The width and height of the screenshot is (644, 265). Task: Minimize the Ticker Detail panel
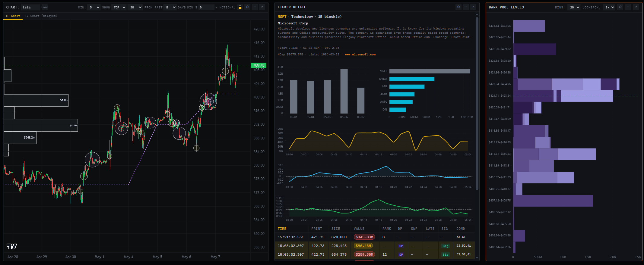[466, 7]
